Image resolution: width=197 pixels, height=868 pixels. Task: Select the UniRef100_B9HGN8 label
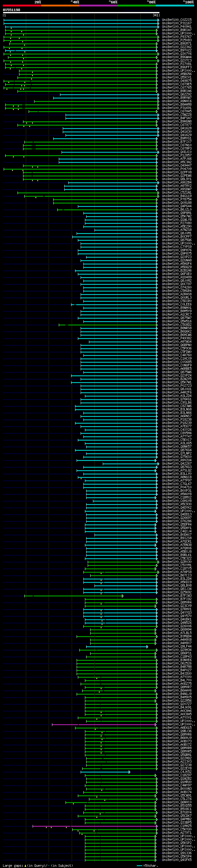point(177,121)
